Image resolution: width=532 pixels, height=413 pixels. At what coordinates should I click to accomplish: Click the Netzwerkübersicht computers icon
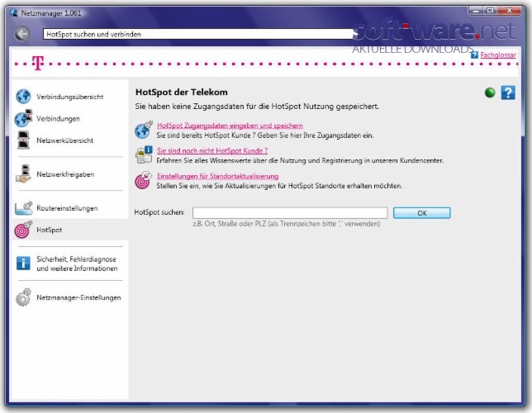pyautogui.click(x=23, y=140)
